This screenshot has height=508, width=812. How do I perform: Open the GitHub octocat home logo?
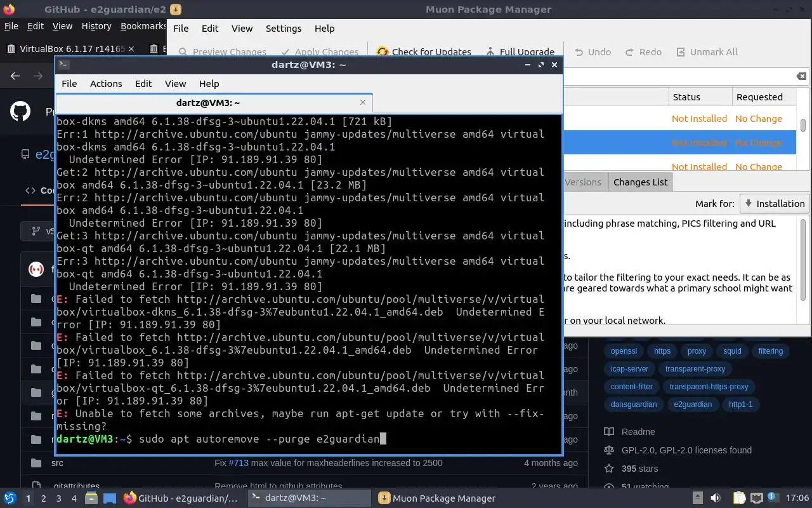point(20,112)
